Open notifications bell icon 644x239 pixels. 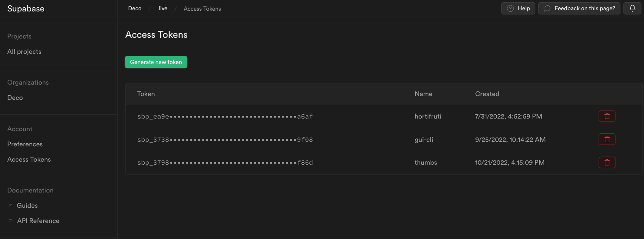coord(632,8)
